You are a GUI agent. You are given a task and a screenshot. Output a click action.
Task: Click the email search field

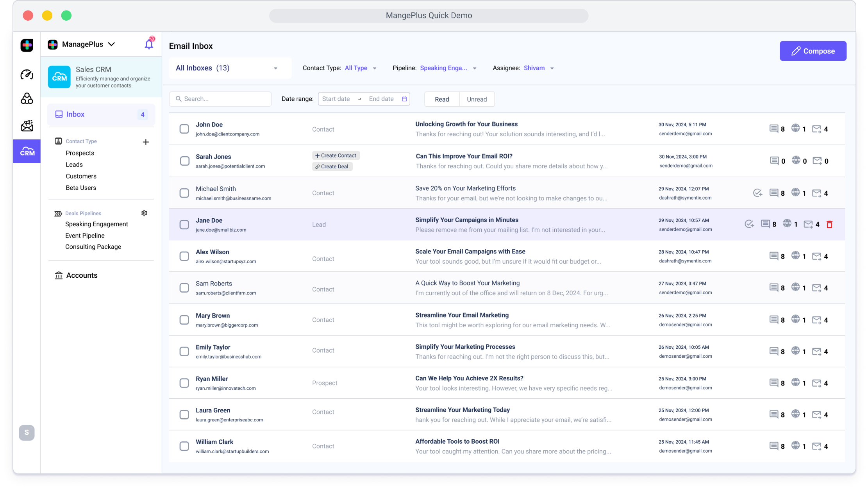[x=221, y=99]
